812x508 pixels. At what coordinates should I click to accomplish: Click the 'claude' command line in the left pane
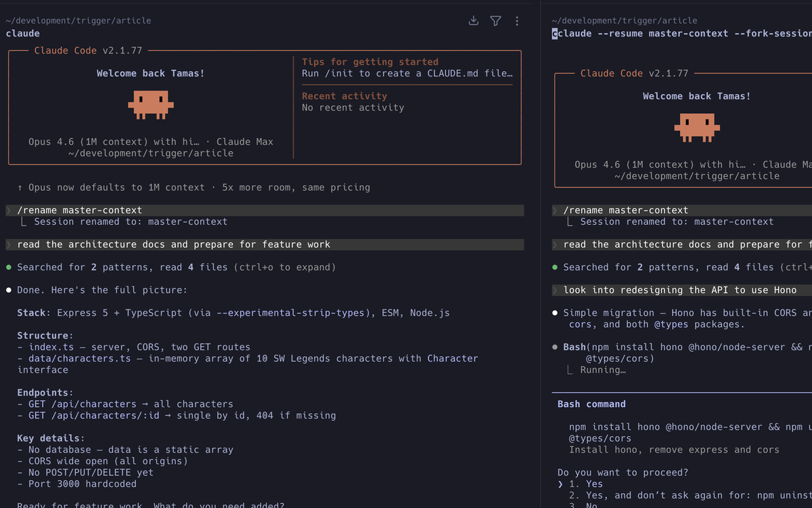tap(23, 34)
